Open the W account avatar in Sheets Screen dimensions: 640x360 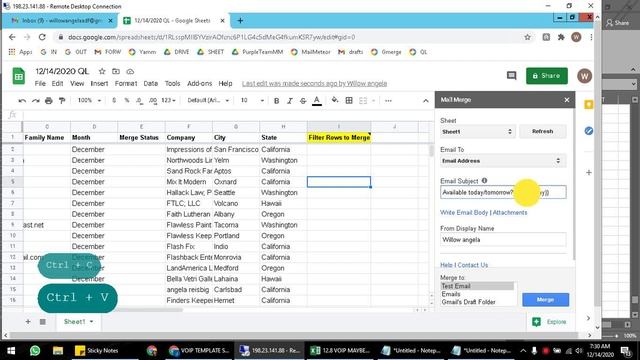584,76
